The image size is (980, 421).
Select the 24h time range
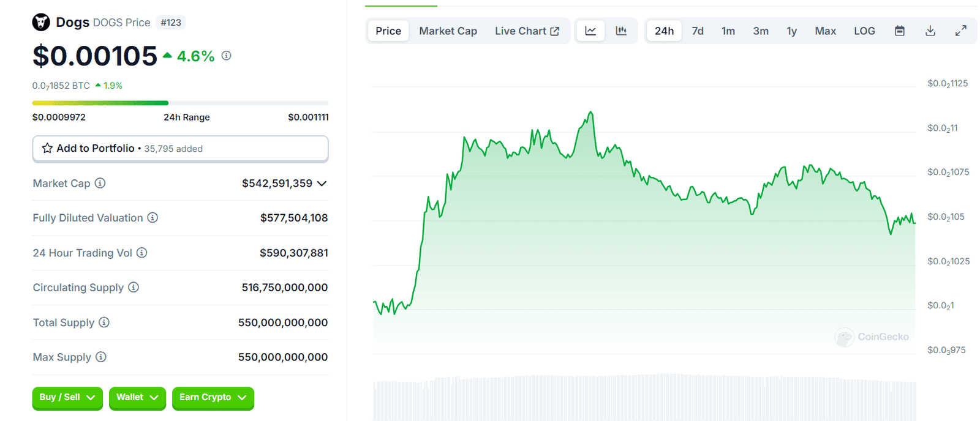[x=665, y=31]
